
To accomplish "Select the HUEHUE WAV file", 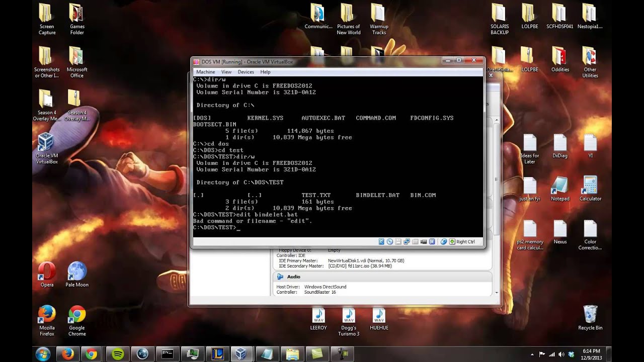I will click(379, 319).
